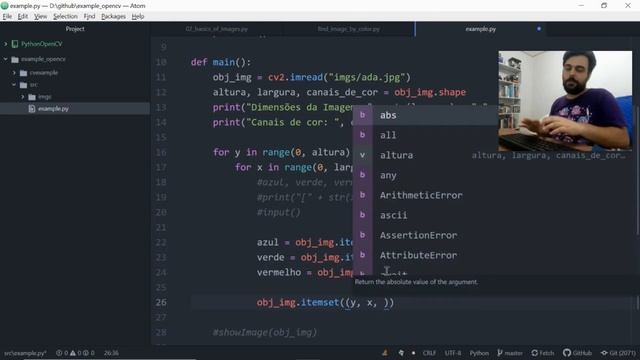
Task: Switch to the 02_basics_of_images.py tab
Action: pyautogui.click(x=216, y=29)
